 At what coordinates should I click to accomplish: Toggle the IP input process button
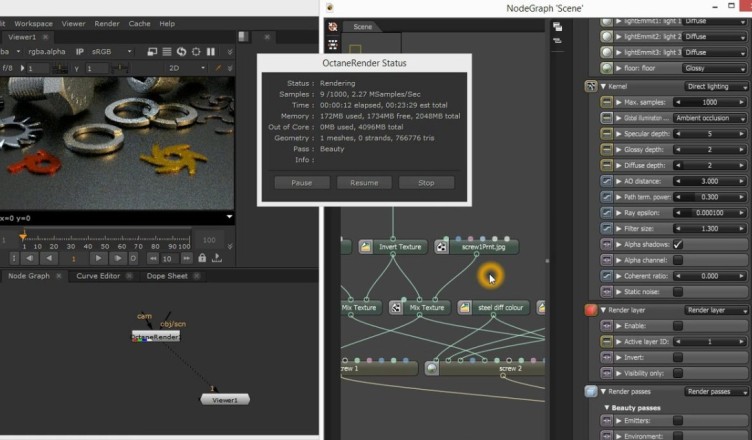[x=80, y=52]
